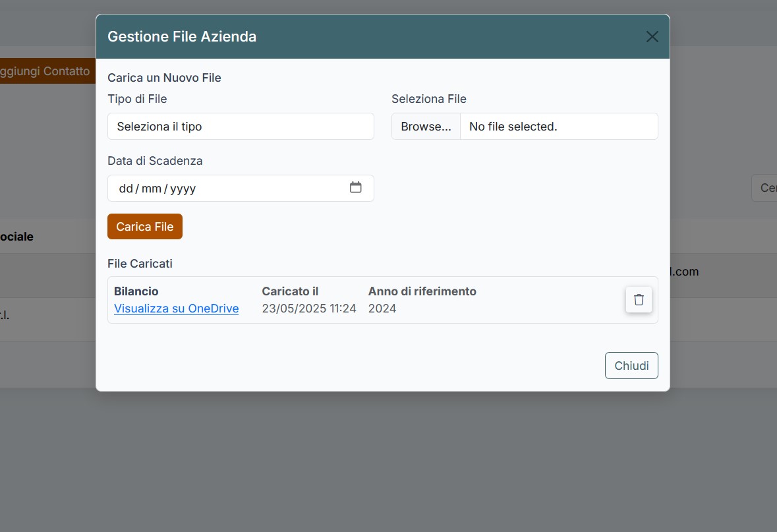
Task: Click the Caricato il date 23/05/2025 11:24
Action: coord(309,309)
